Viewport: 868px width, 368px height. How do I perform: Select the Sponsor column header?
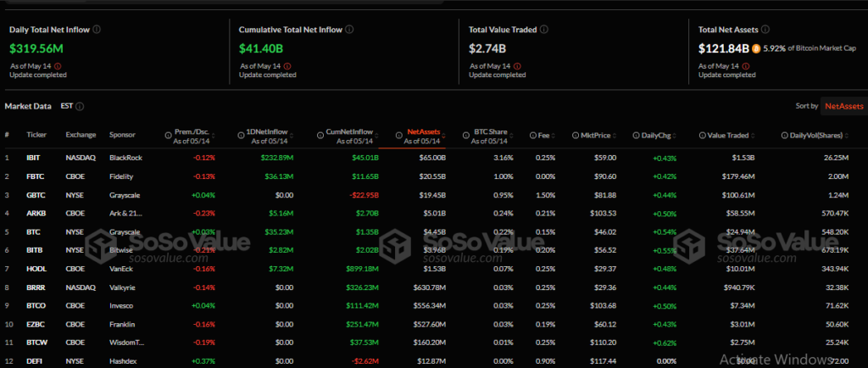click(122, 135)
